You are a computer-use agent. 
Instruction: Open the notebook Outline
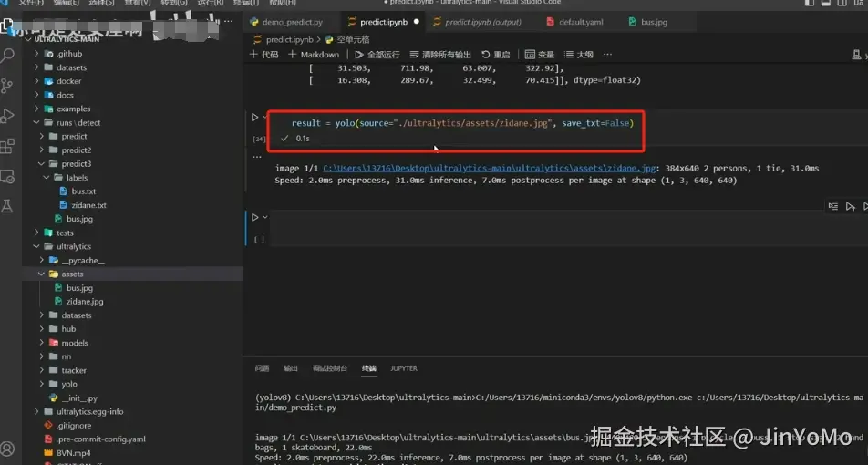point(578,55)
